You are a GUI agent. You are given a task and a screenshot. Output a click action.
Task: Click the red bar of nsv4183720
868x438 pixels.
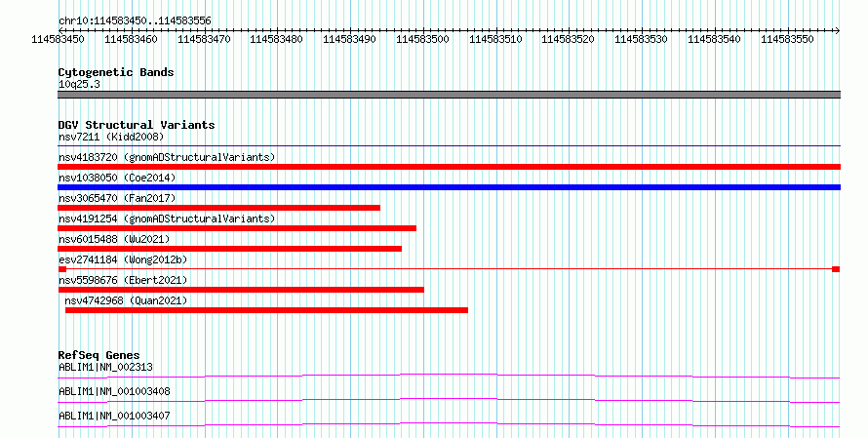449,167
